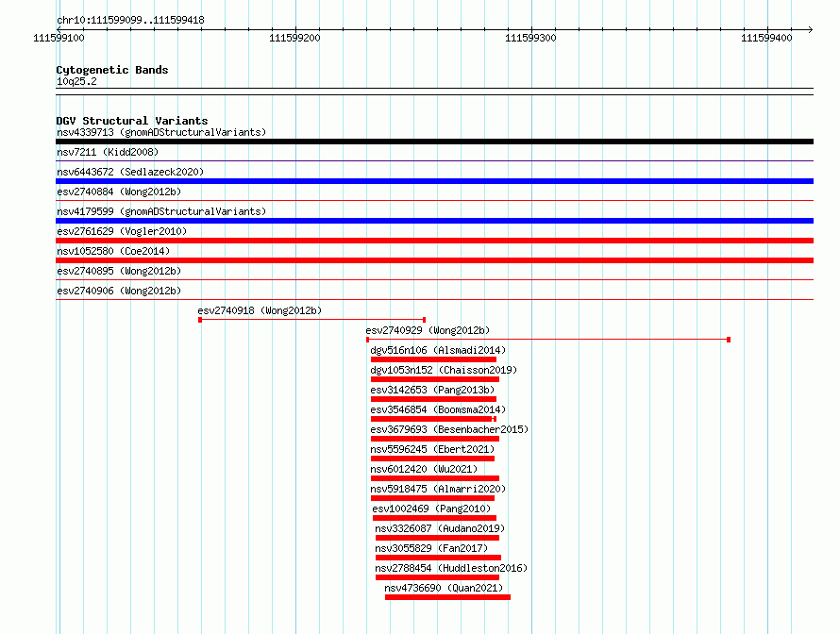
Task: Click the blue bar under nsv4179599
Action: (434, 221)
